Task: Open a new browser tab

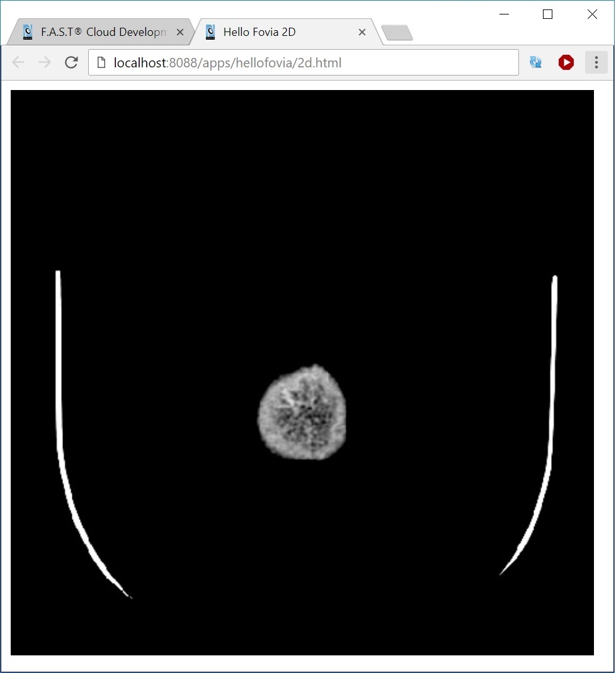Action: coord(397,31)
